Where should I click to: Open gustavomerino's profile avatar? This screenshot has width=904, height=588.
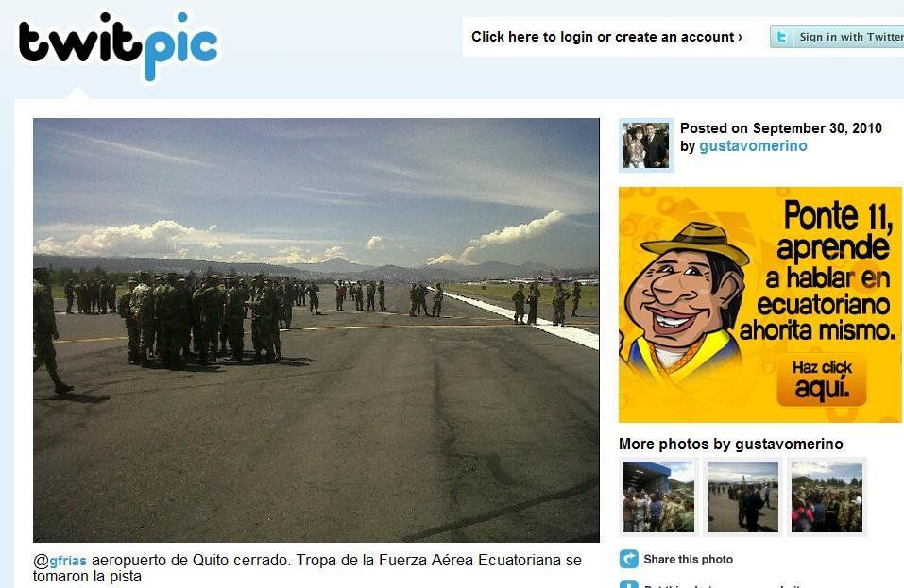click(646, 145)
